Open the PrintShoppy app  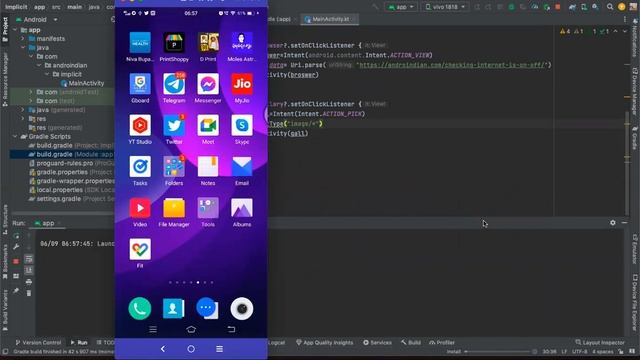pos(174,43)
